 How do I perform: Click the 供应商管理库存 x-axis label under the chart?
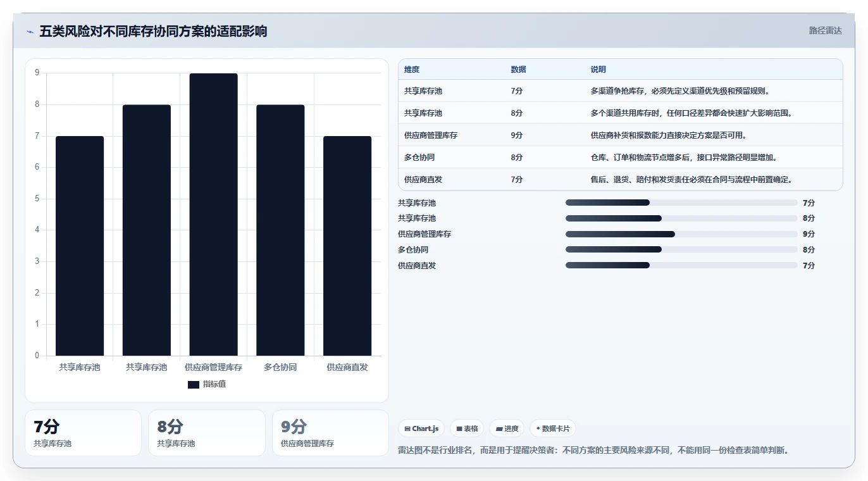click(x=213, y=367)
